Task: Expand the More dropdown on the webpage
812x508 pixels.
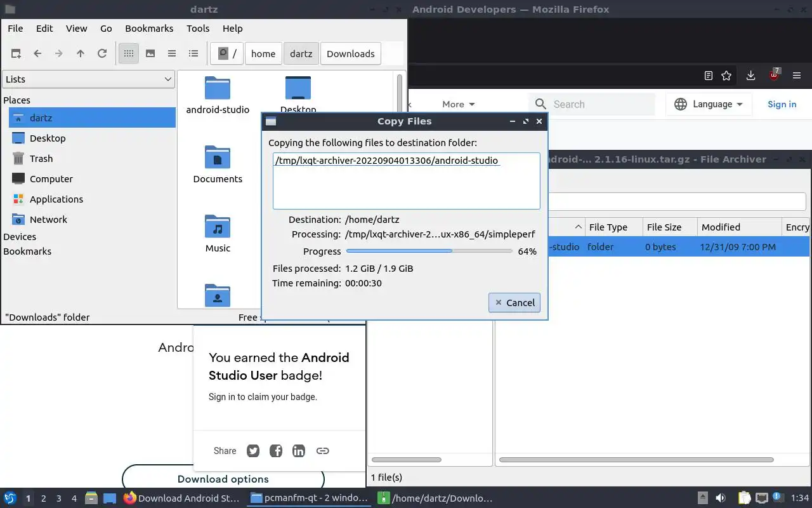Action: (458, 104)
